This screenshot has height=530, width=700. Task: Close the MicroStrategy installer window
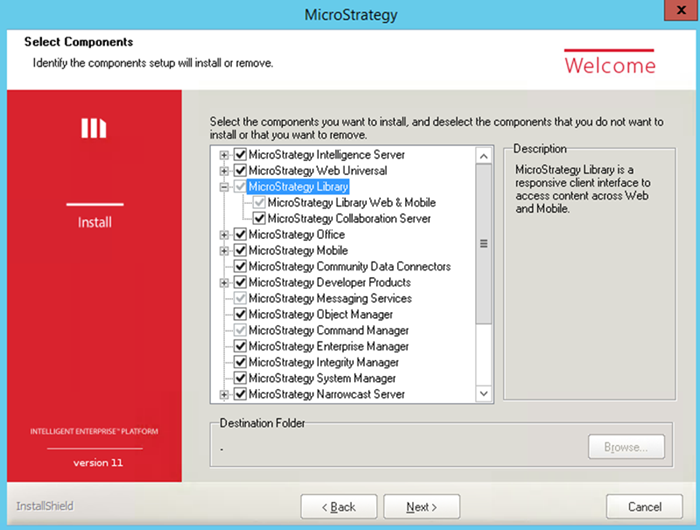click(x=681, y=10)
